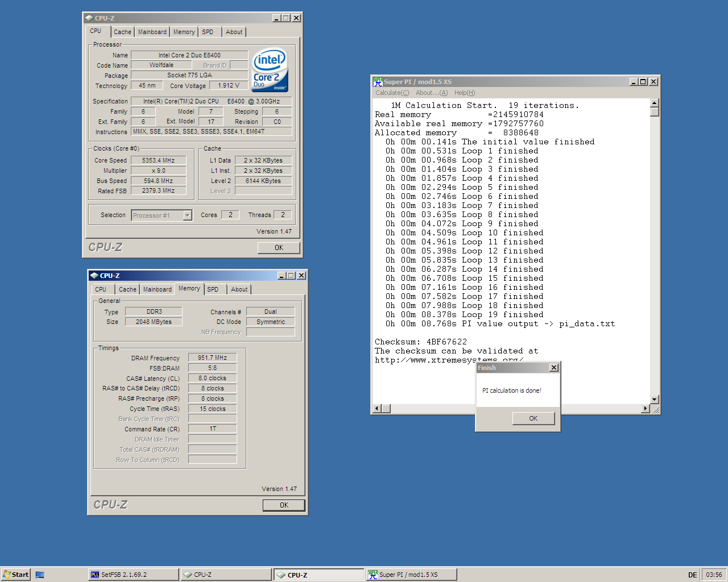Open the Calculate menu in Super PI
Viewport: 728px width, 582px height.
tap(392, 93)
